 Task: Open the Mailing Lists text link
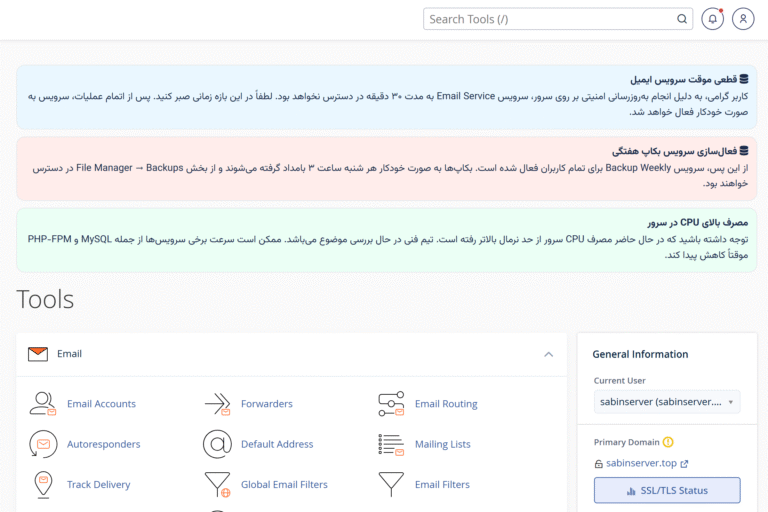(x=442, y=444)
